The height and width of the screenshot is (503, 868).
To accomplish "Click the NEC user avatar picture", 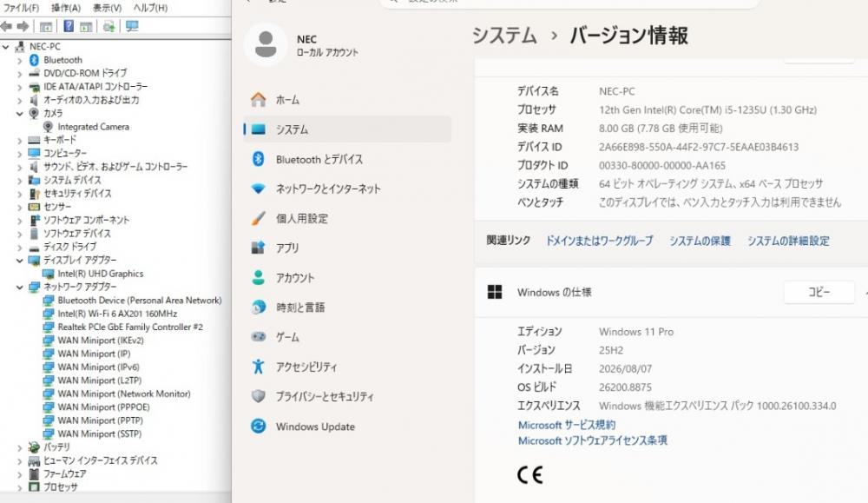I will 265,44.
